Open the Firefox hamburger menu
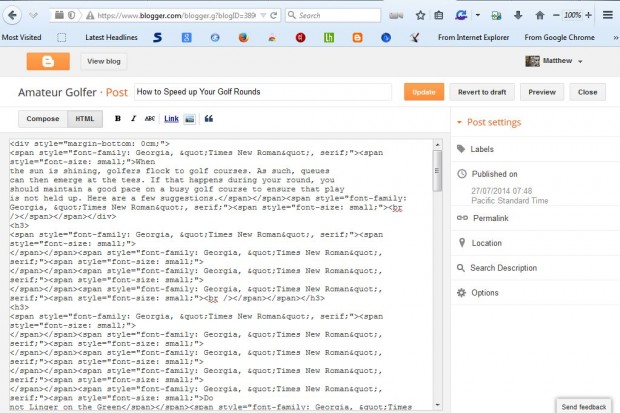This screenshot has height=413, width=620. point(607,16)
